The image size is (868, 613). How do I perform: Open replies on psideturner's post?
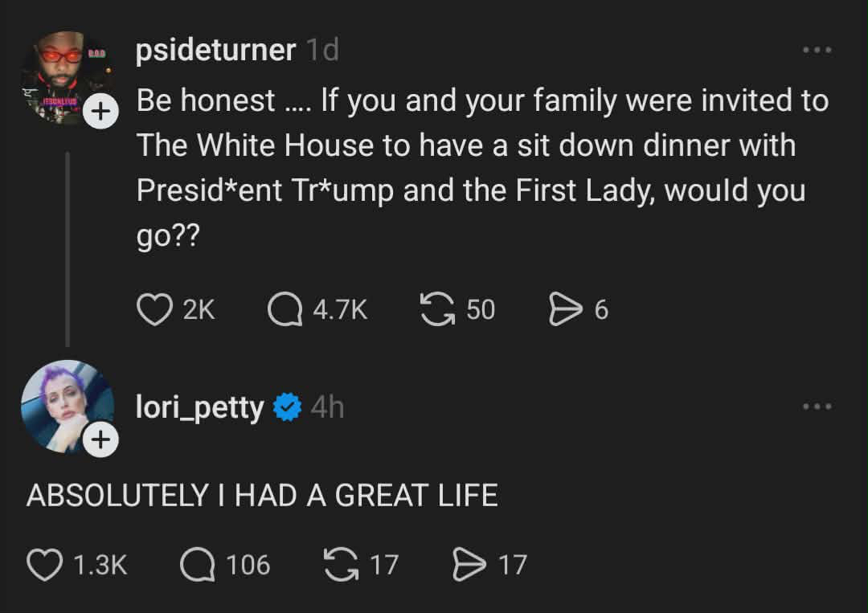285,310
